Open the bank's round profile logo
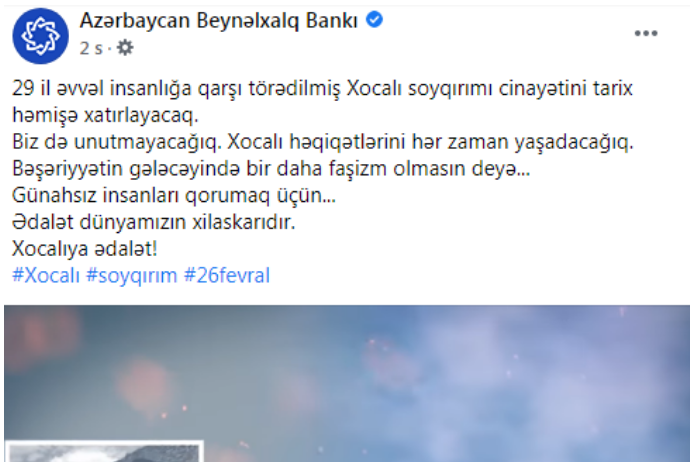This screenshot has width=690, height=462. click(x=40, y=36)
